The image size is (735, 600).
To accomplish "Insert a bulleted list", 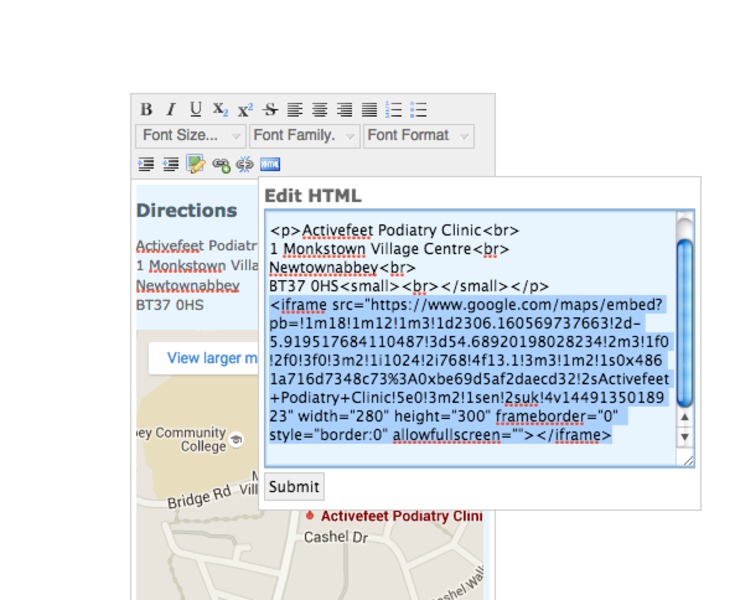I will (x=419, y=110).
